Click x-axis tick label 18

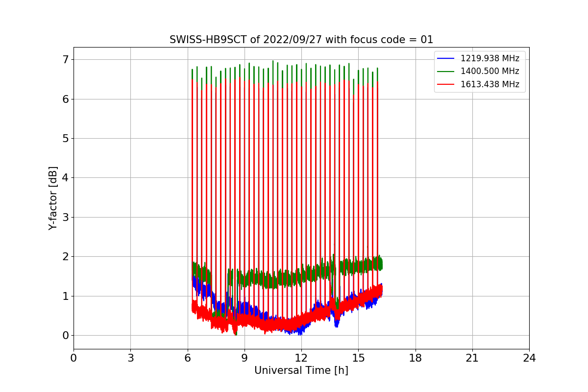pos(415,358)
